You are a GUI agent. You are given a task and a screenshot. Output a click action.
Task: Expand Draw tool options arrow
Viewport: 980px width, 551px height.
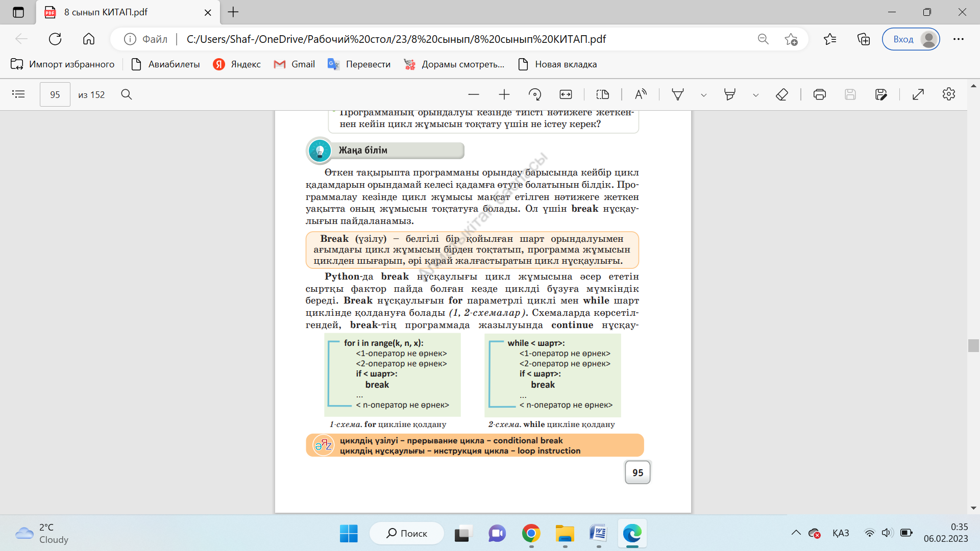[703, 95]
